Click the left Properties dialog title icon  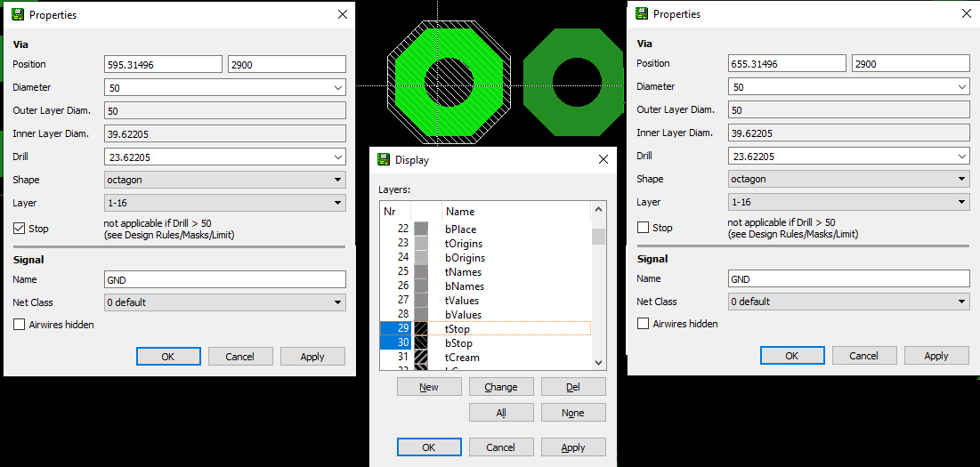pos(18,15)
